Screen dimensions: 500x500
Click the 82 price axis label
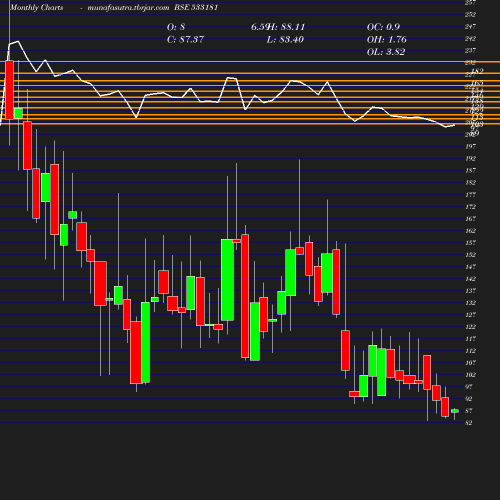pos(469,423)
